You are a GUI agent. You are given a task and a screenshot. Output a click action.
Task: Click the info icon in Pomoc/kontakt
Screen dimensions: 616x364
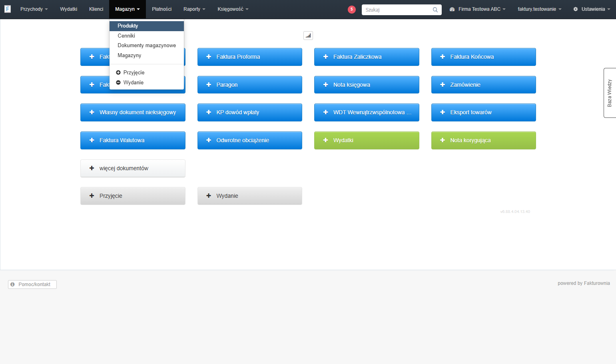[x=13, y=284]
